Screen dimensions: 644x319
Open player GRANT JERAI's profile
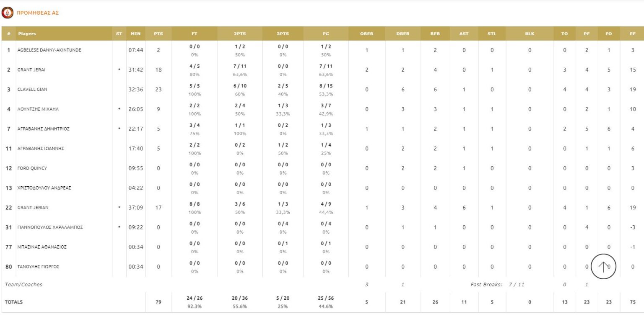click(x=31, y=70)
